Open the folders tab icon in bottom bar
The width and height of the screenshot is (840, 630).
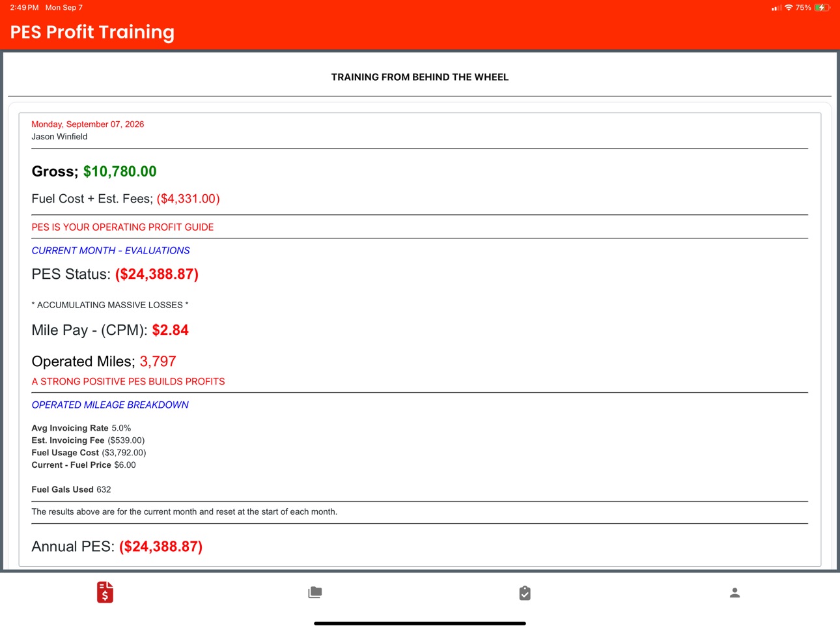[x=315, y=592]
